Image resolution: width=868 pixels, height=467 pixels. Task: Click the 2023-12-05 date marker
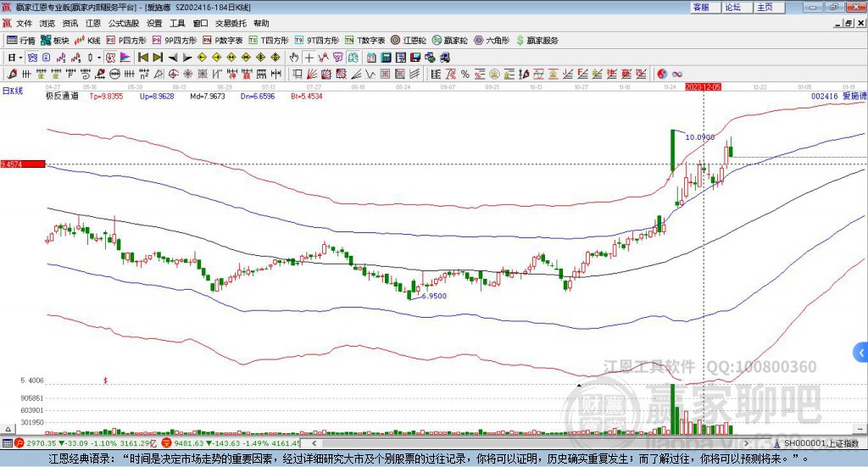[703, 87]
